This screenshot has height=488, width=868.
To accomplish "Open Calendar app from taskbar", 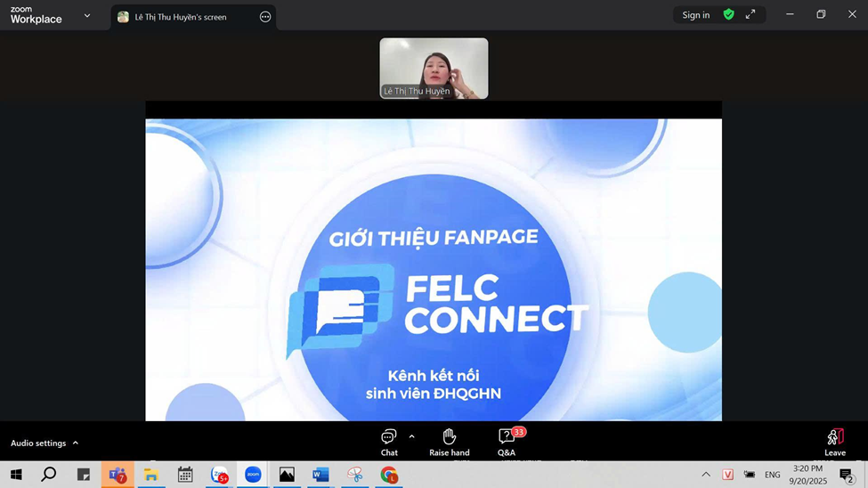I will (185, 475).
